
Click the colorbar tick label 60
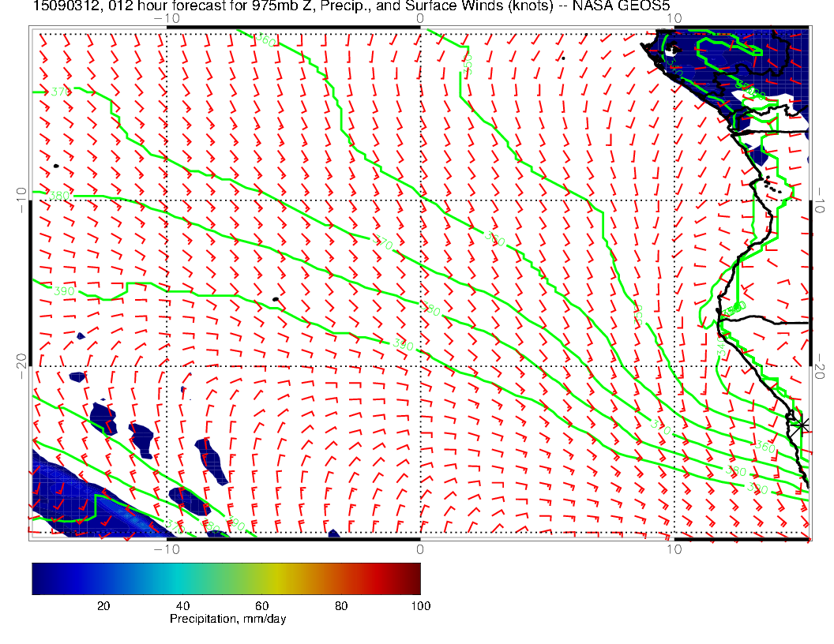pos(261,605)
